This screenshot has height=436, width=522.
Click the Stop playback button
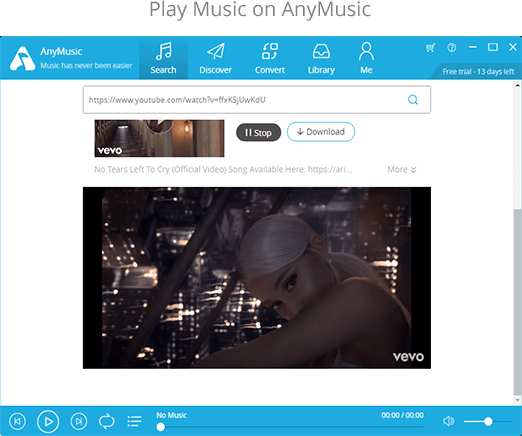point(258,132)
